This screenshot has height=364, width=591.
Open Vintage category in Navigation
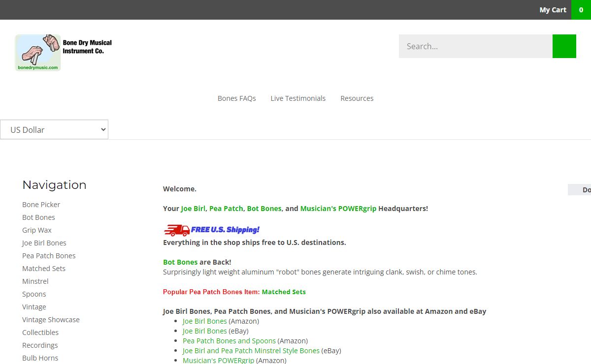[34, 307]
